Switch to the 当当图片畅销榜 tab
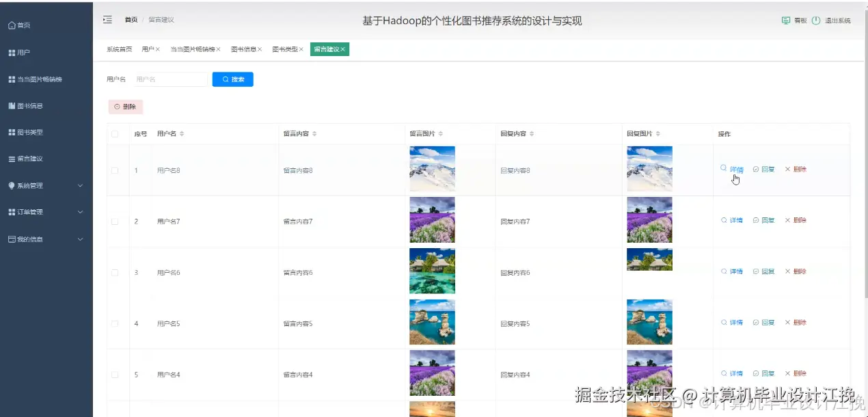The width and height of the screenshot is (868, 417). point(192,49)
